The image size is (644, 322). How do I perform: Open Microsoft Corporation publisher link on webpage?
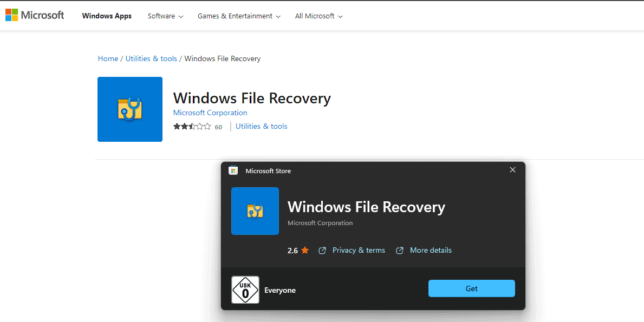pos(210,113)
